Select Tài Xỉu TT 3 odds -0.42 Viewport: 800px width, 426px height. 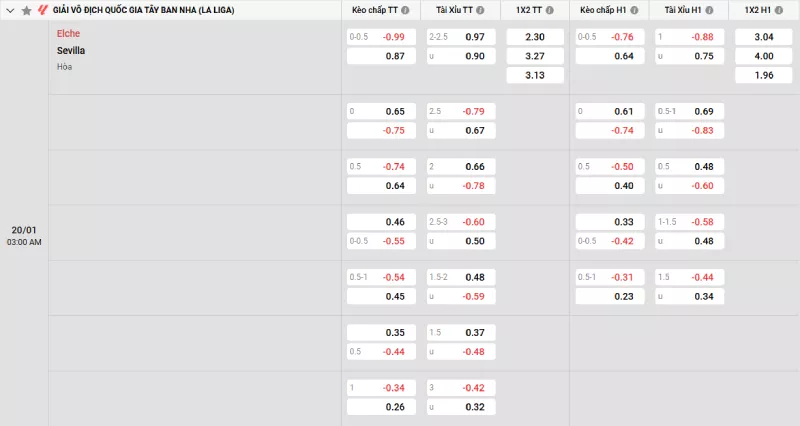click(x=458, y=387)
